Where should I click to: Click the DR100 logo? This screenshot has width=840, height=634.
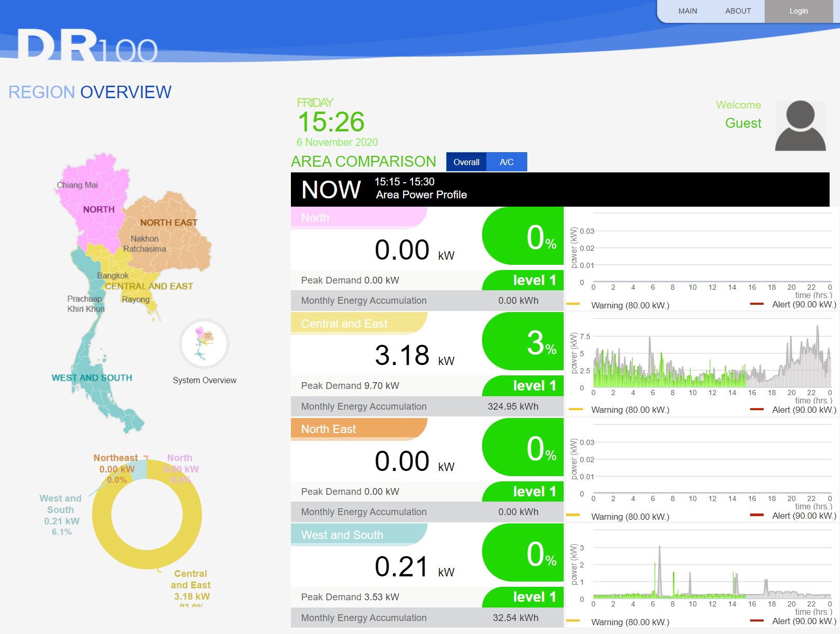pos(87,46)
